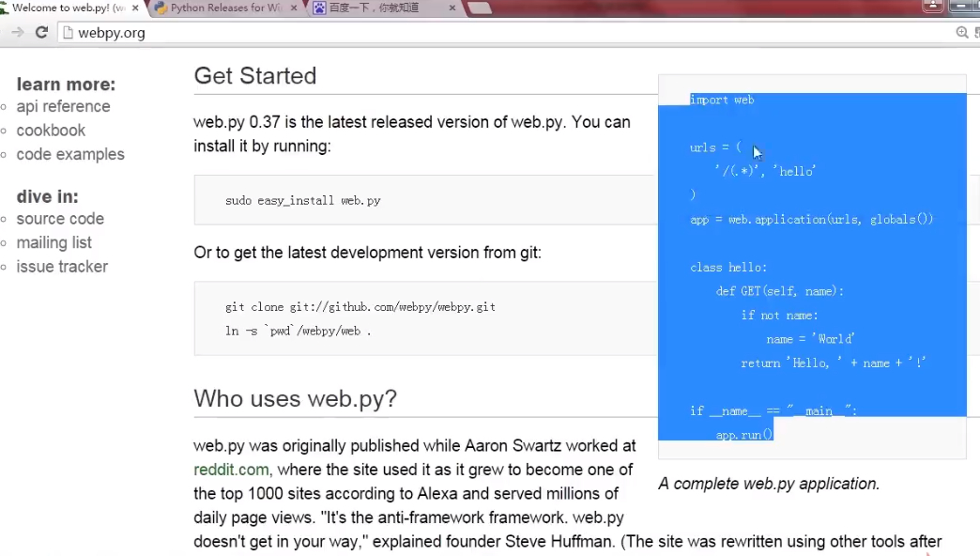Close the Python Releases for Windows tab
The width and height of the screenshot is (980, 556).
pos(294,8)
